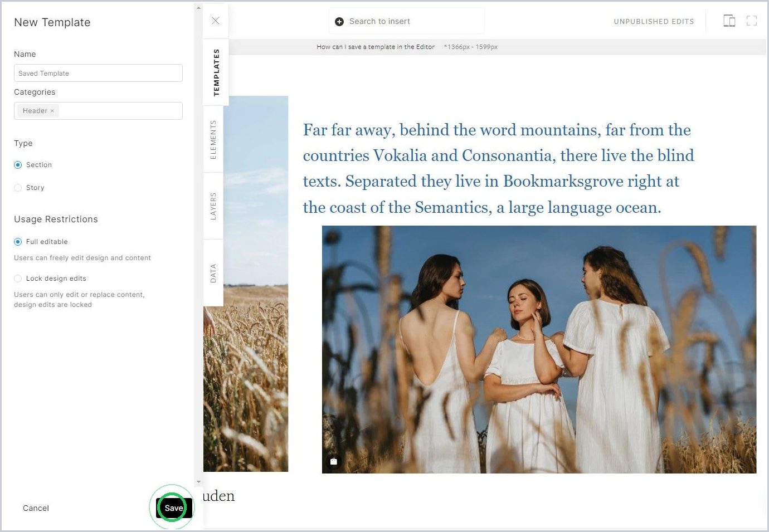This screenshot has width=769, height=532.
Task: Open the Layers tab
Action: click(213, 206)
